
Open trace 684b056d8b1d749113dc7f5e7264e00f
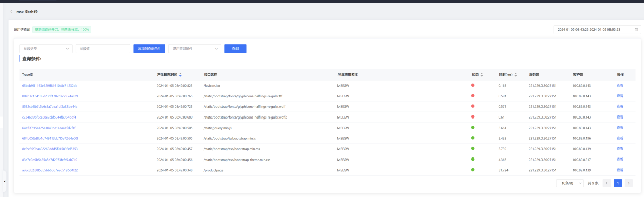click(50, 138)
